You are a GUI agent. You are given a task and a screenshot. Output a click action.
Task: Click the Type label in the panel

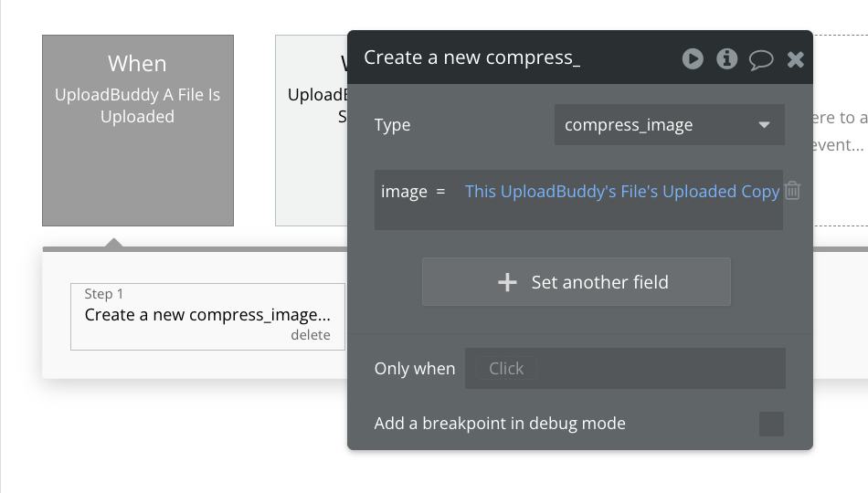coord(392,125)
